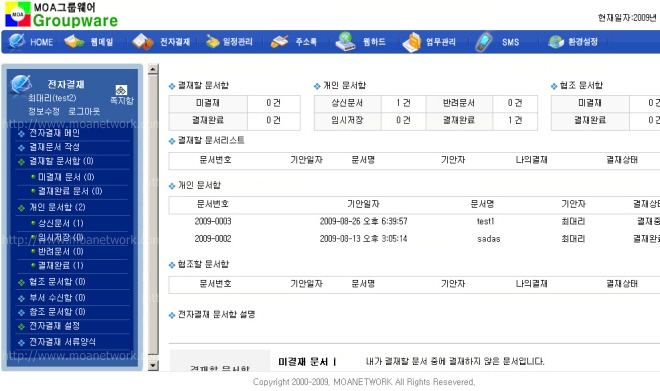This screenshot has width=660, height=391.
Task: Open the 웹메일 mail icon
Action: tap(74, 42)
